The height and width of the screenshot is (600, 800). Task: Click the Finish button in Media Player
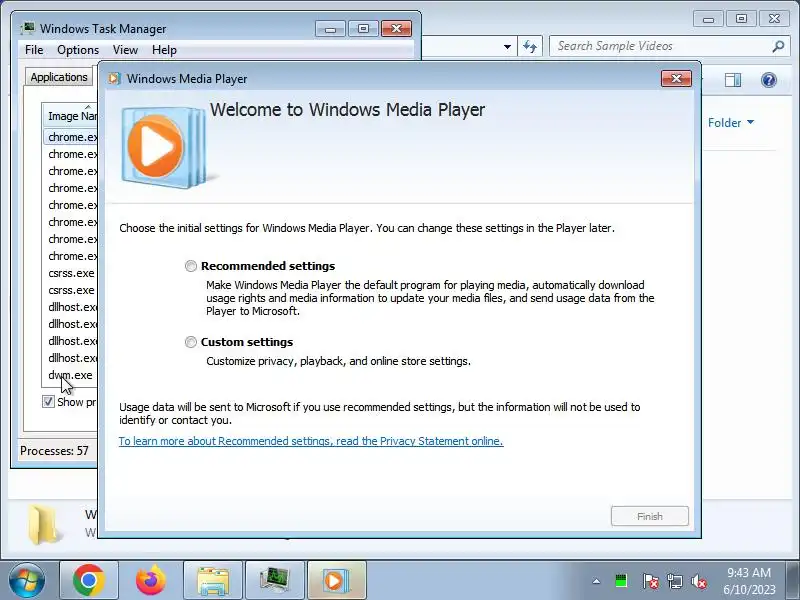click(649, 516)
